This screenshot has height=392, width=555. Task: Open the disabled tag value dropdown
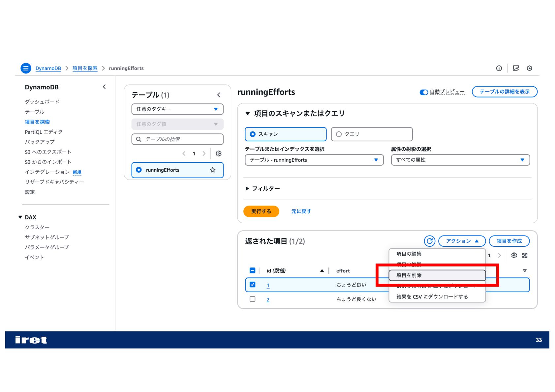click(177, 124)
